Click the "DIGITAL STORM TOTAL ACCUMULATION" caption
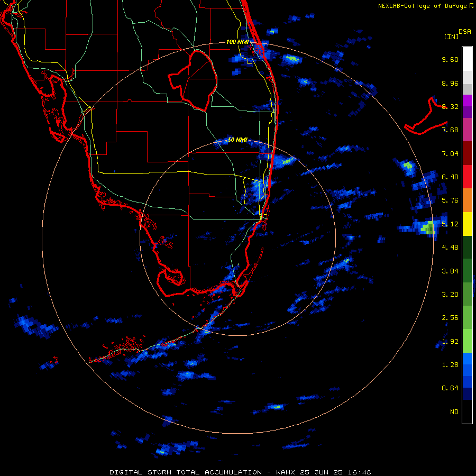Screen dimensions: 476x476 (186, 472)
